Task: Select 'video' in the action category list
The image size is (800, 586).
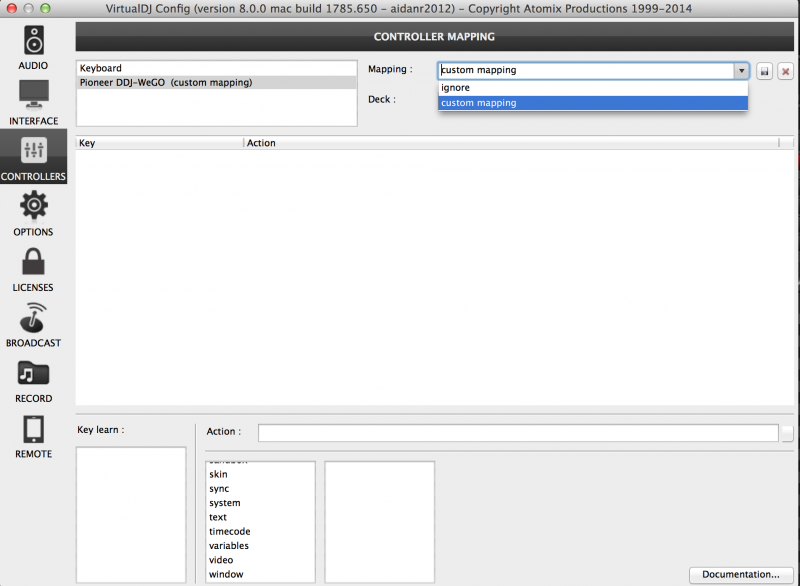Action: [260, 560]
